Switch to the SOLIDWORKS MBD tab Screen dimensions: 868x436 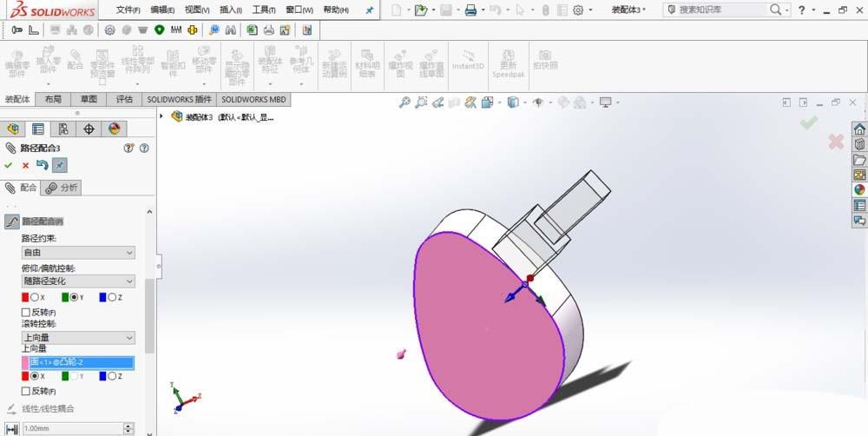253,99
